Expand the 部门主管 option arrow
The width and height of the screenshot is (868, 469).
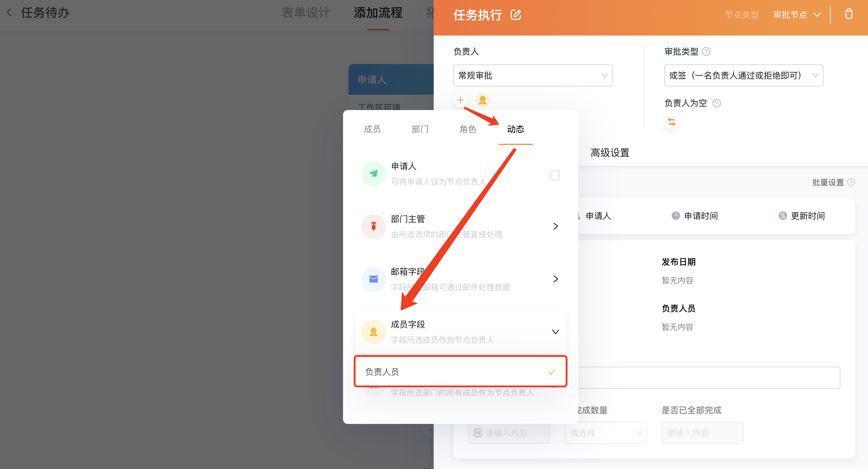click(x=555, y=226)
